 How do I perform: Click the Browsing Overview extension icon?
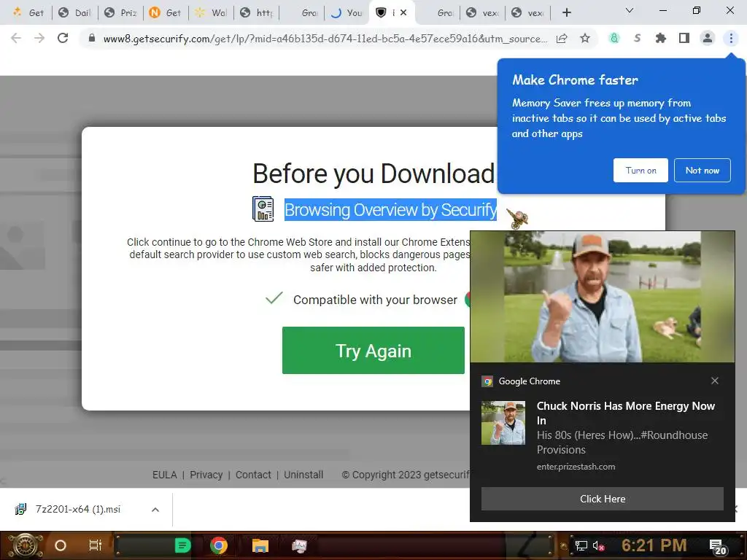point(263,209)
